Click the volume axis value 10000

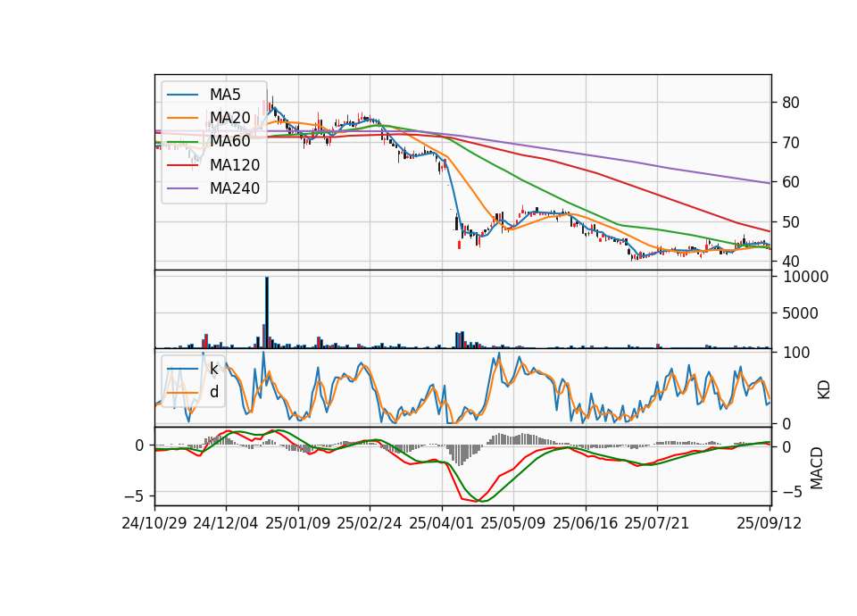[805, 277]
